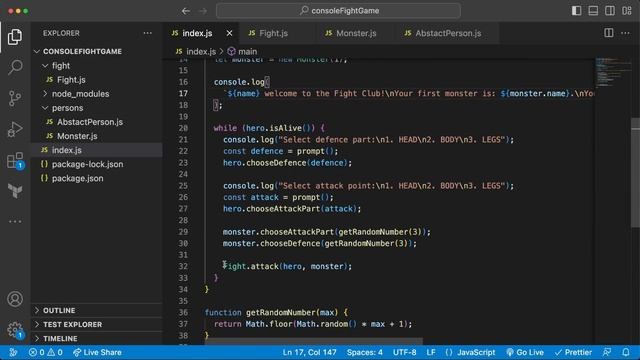Screen dimensions: 640x360
Task: Expand the OUTLINE section
Action: click(x=97, y=310)
